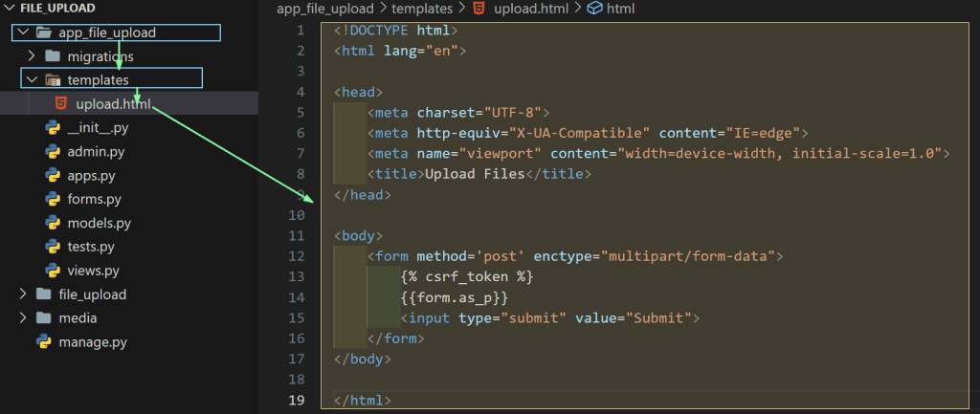
Task: Expand the file_upload folder chevron
Action: (23, 294)
